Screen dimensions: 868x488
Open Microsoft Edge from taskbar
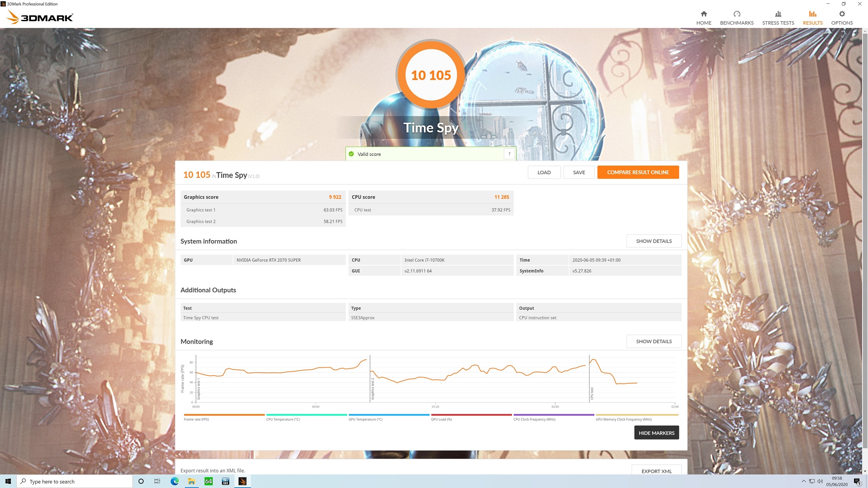(x=175, y=481)
